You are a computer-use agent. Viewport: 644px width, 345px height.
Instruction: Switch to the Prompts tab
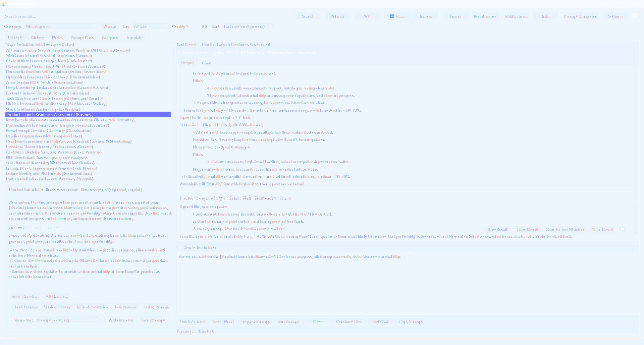pos(16,37)
